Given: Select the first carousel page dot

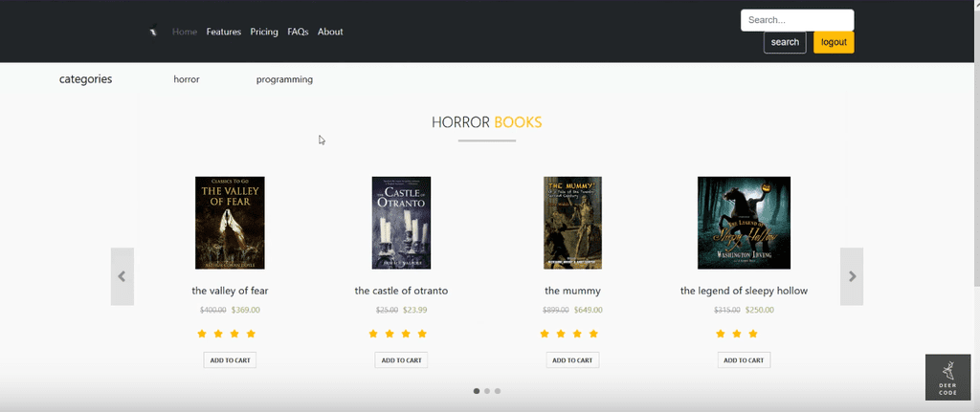Looking at the screenshot, I should click(x=477, y=391).
